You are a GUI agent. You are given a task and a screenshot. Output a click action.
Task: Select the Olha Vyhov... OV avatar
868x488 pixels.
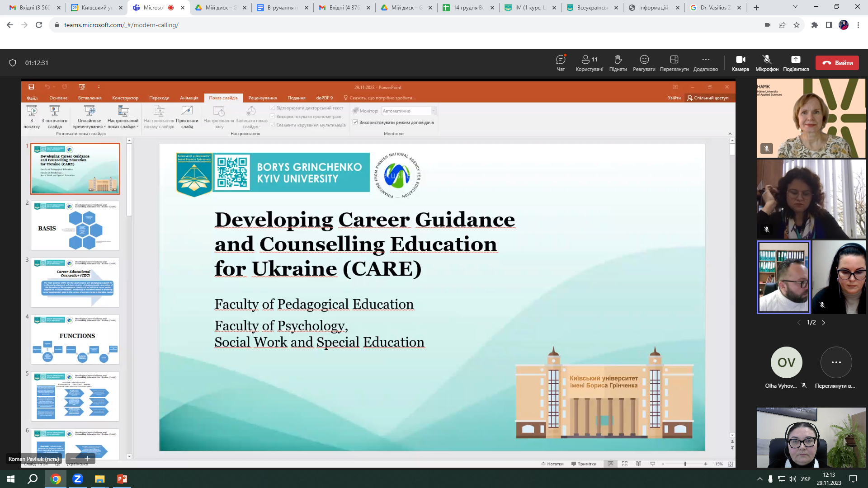pos(786,362)
